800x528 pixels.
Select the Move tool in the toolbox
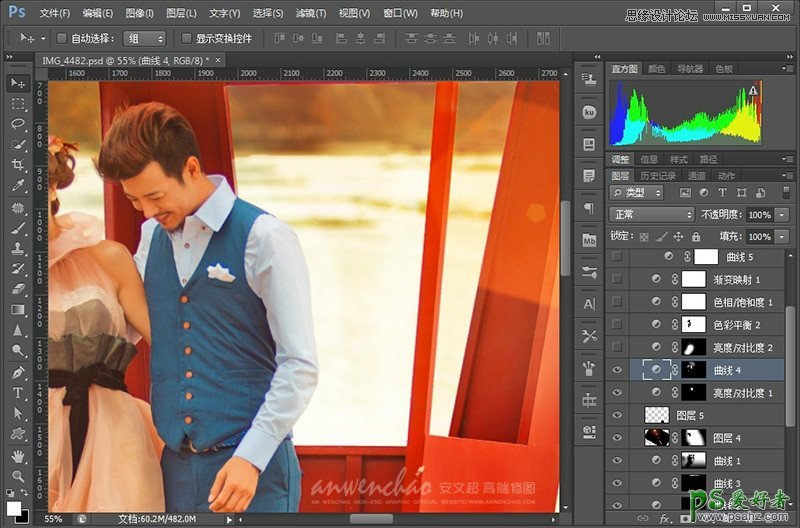point(18,82)
